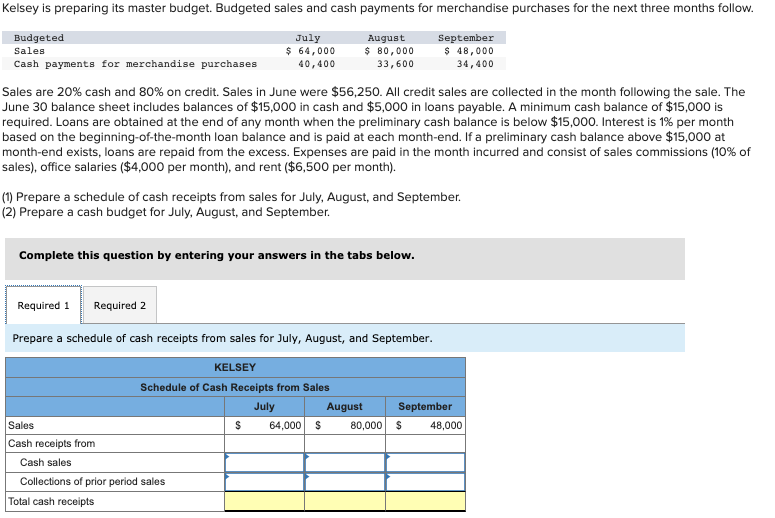Select September Collections of prior period sales cell
Viewport: 775px width, 518px height.
[x=426, y=482]
